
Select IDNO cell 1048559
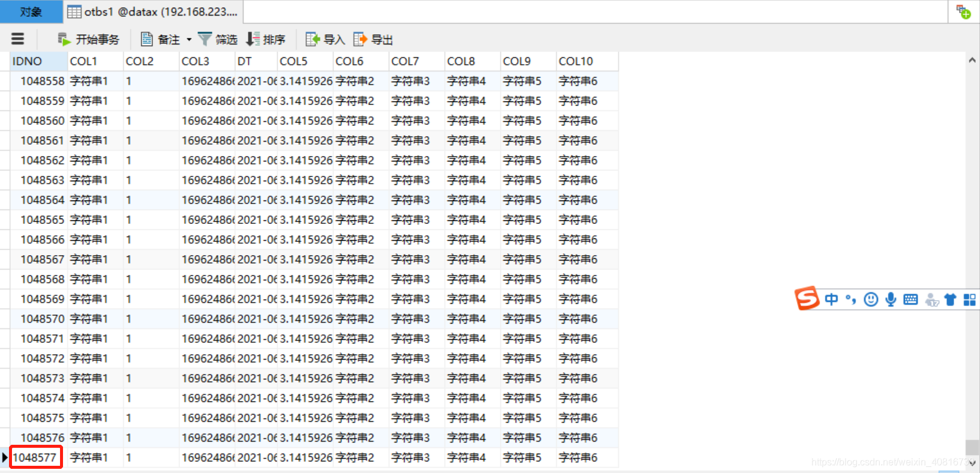pyautogui.click(x=38, y=101)
